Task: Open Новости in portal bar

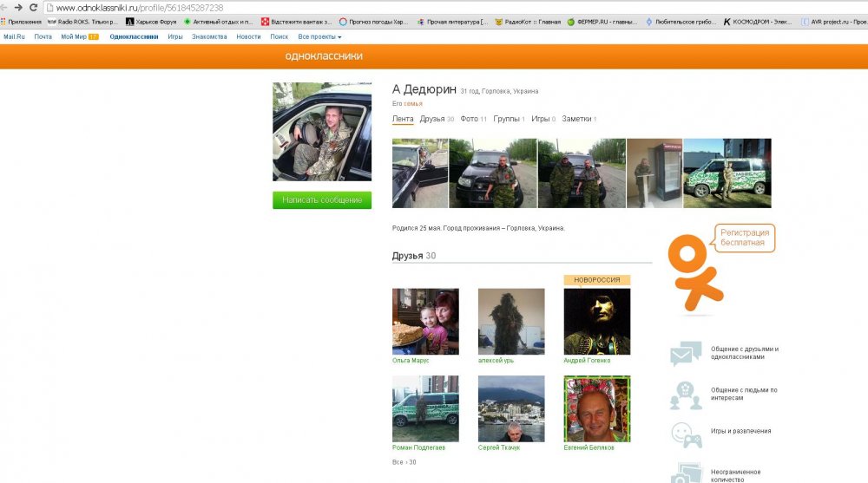Action: [x=248, y=36]
